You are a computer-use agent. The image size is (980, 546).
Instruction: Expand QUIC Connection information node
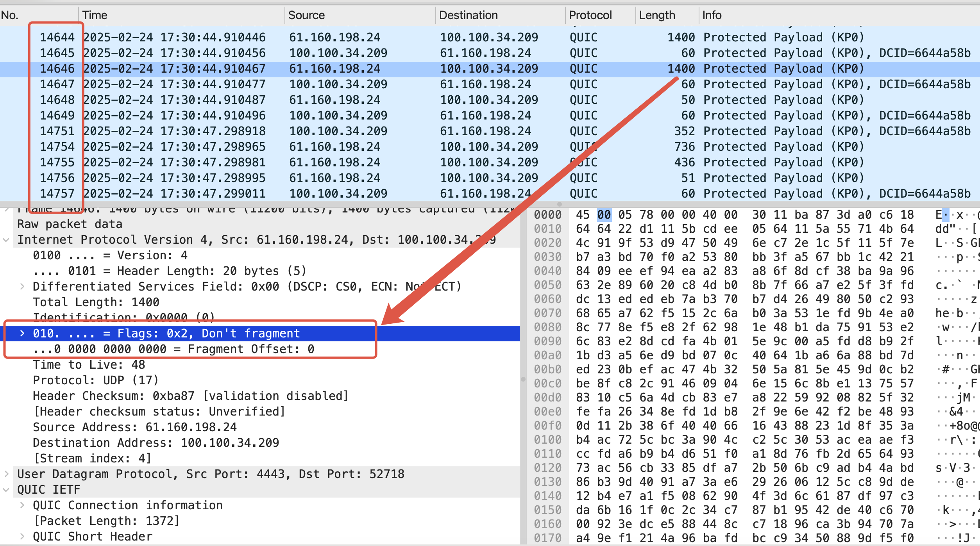22,505
